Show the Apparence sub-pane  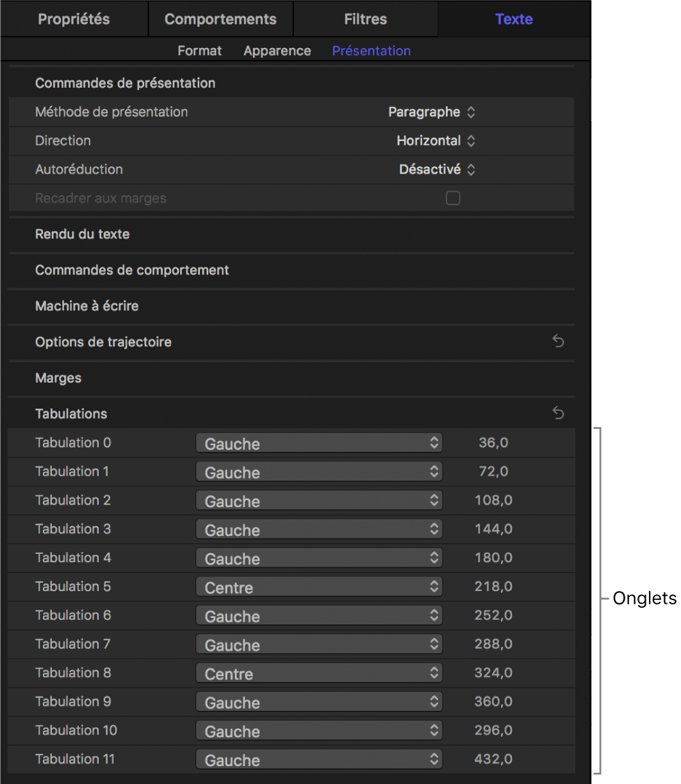[277, 51]
